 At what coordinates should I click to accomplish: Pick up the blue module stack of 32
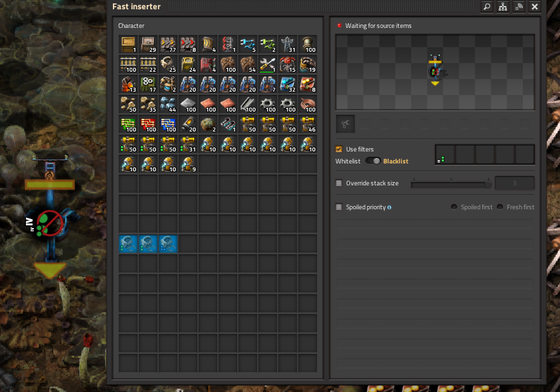pyautogui.click(x=288, y=84)
